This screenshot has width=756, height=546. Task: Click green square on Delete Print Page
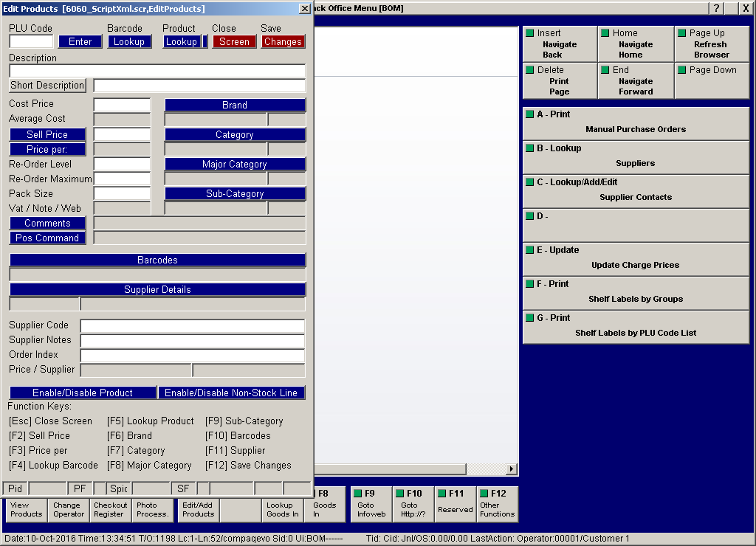coord(529,70)
